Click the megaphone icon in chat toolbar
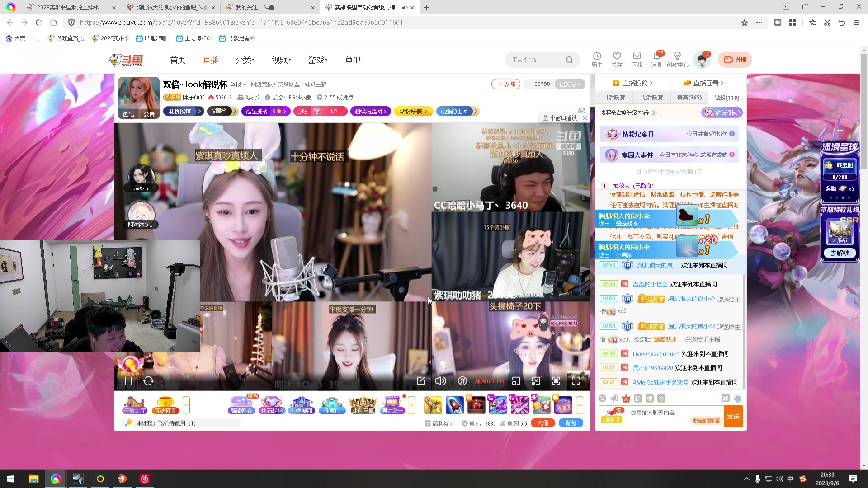The height and width of the screenshot is (488, 868). coord(614,398)
